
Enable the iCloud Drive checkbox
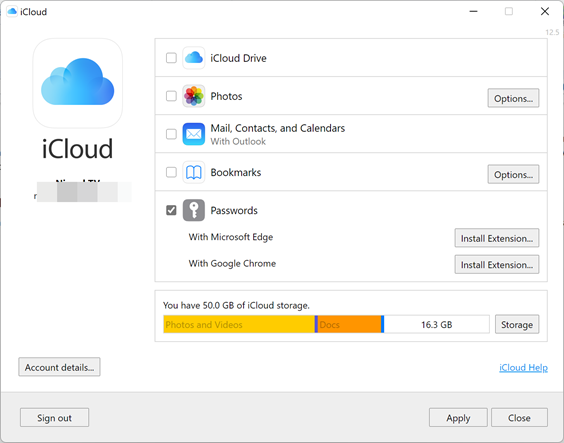(x=171, y=58)
